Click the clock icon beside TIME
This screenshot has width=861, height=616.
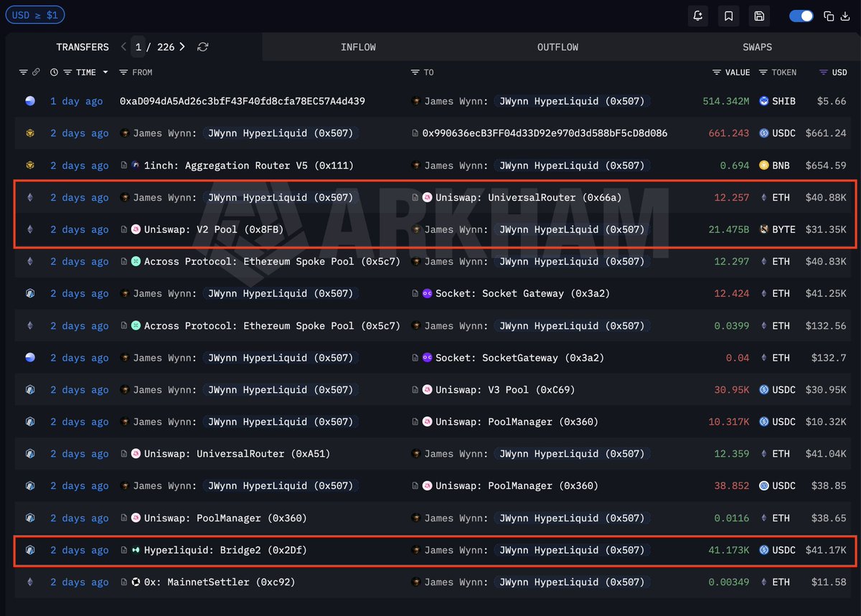[x=55, y=72]
